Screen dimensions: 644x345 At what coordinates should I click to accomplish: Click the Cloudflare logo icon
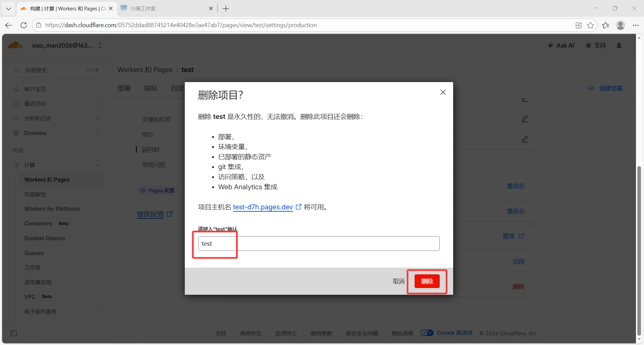coord(15,45)
